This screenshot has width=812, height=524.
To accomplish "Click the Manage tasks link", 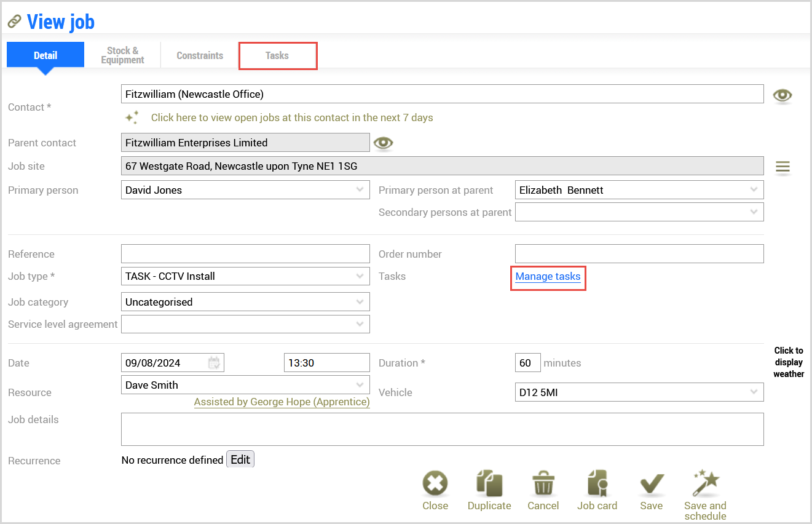I will point(548,277).
